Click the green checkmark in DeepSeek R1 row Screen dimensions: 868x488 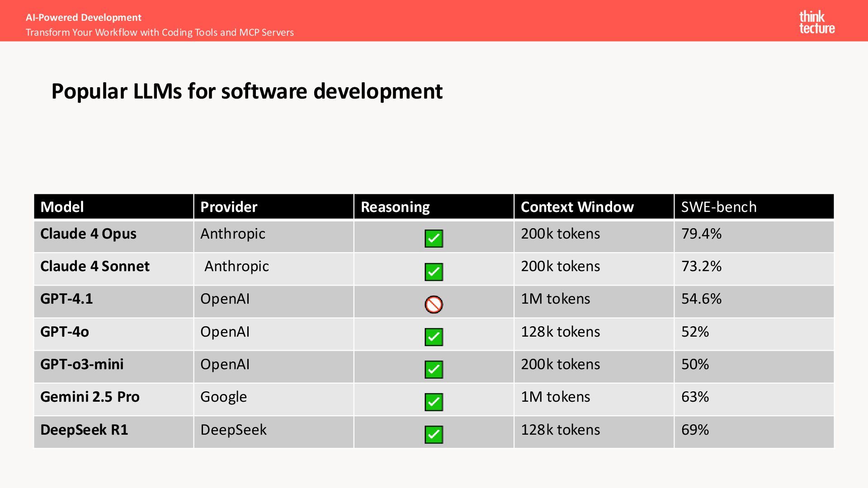[434, 435]
